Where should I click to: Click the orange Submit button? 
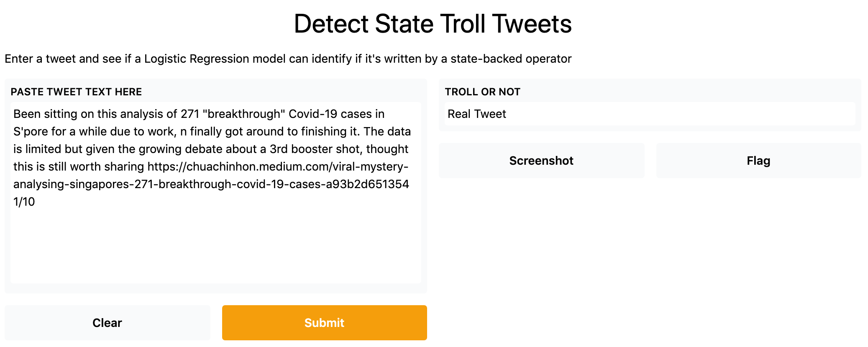coord(324,323)
